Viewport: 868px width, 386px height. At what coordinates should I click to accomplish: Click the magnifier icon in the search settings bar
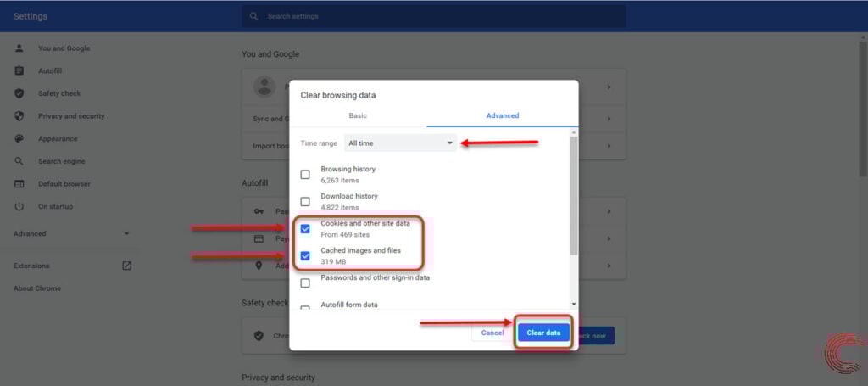254,17
